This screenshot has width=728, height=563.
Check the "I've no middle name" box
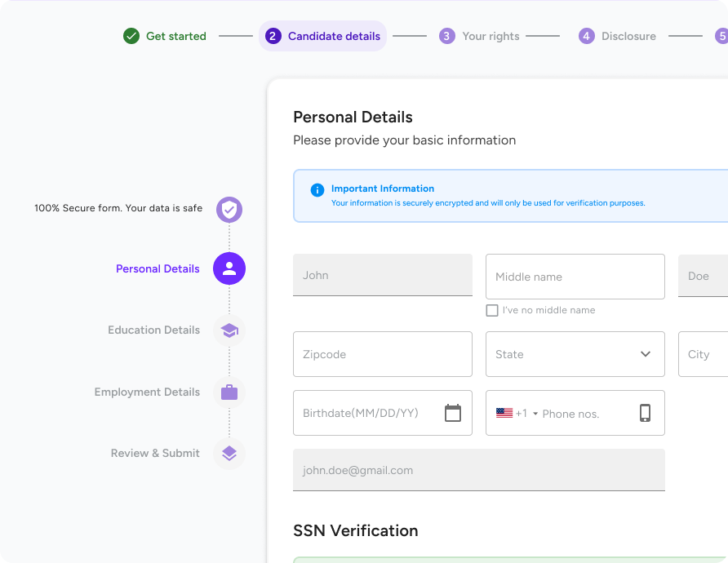pyautogui.click(x=492, y=310)
